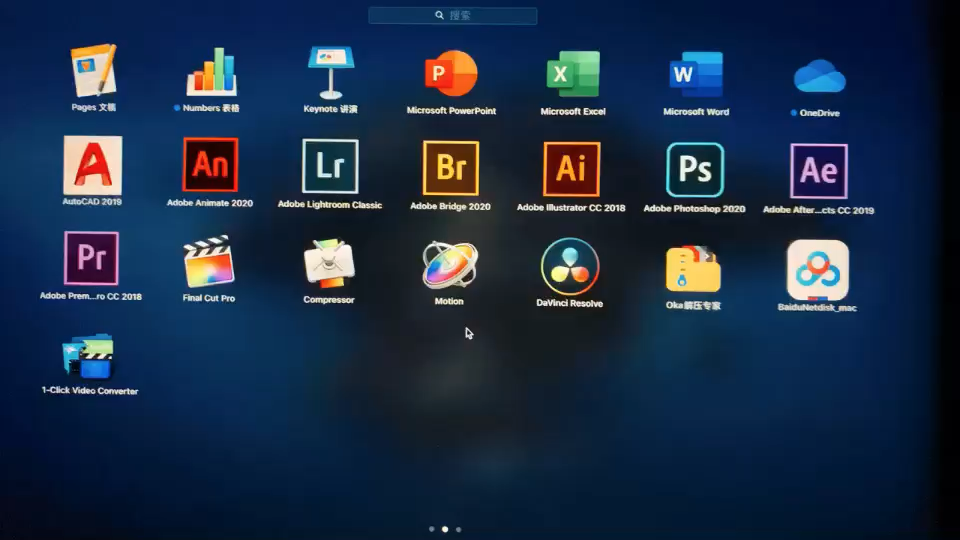Open the OneDrive cloud icon

tap(819, 77)
